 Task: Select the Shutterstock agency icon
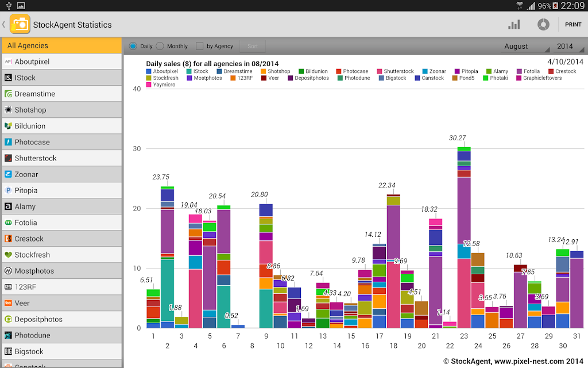click(x=8, y=158)
